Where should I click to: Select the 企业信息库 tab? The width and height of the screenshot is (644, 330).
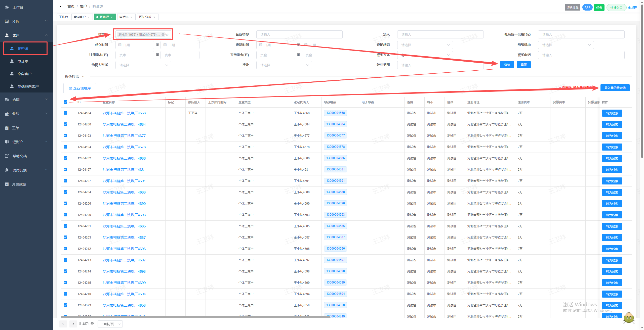[80, 88]
